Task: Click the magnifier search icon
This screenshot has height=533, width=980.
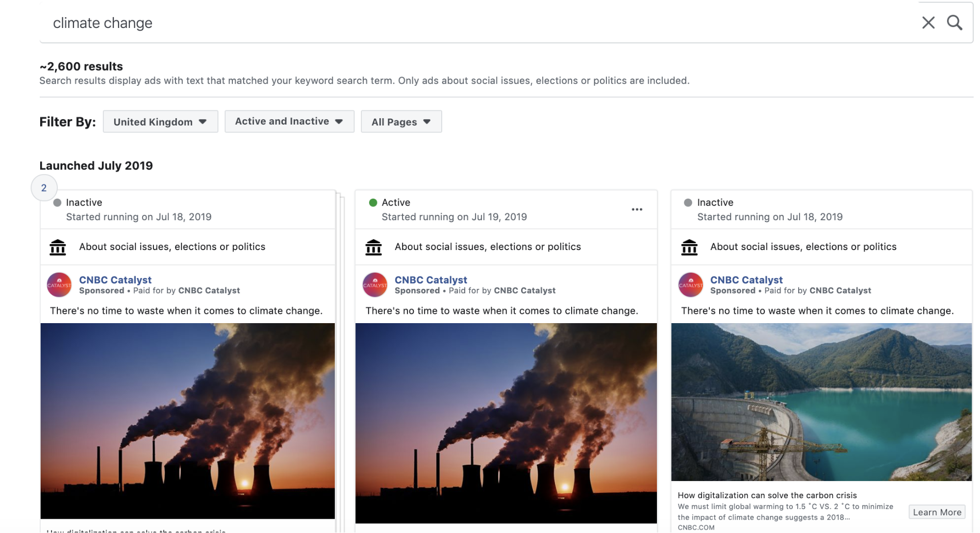Action: (954, 23)
